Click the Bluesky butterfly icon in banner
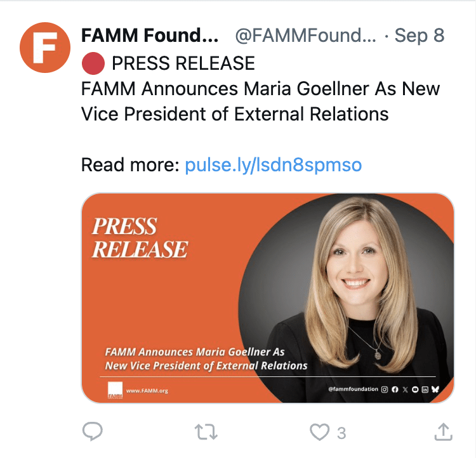Screen dimensions: 476x458 click(435, 389)
